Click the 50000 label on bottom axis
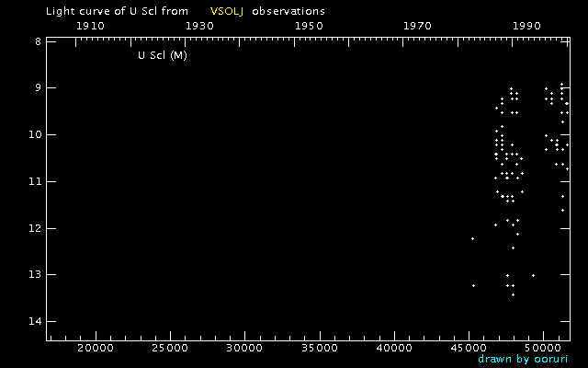Image resolution: width=588 pixels, height=368 pixels. coord(543,349)
